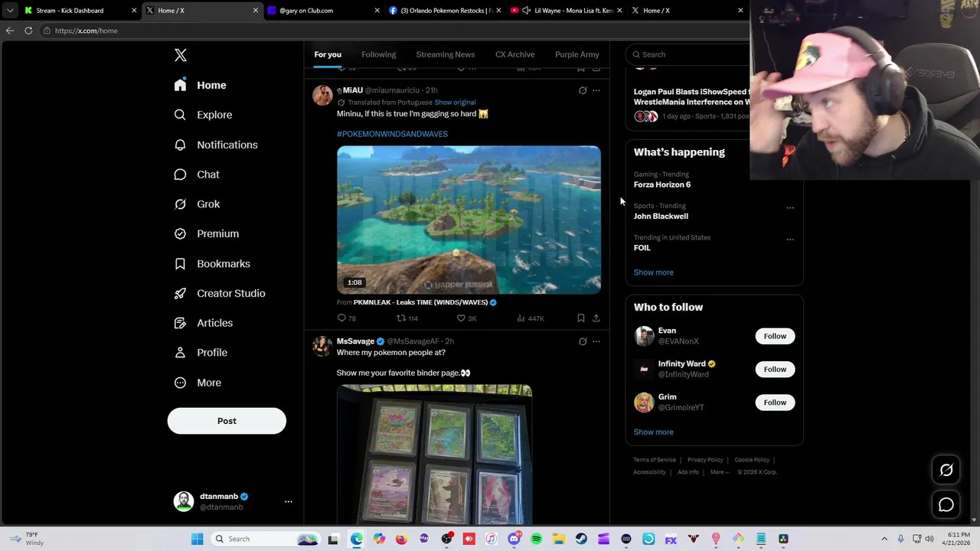Screen dimensions: 980x551
Task: Switch to the Purple Army tab
Action: click(577, 54)
